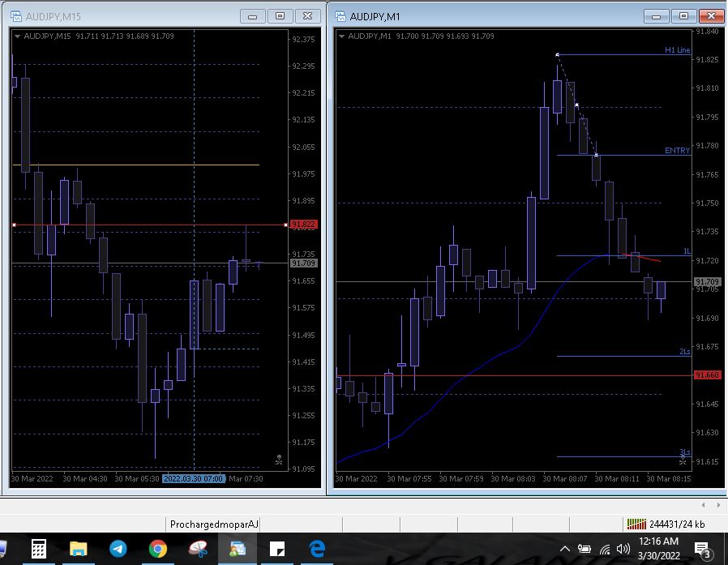Maximize the AUDJPY,M15 chart window
Viewport: 728px width, 565px height.
pos(280,16)
